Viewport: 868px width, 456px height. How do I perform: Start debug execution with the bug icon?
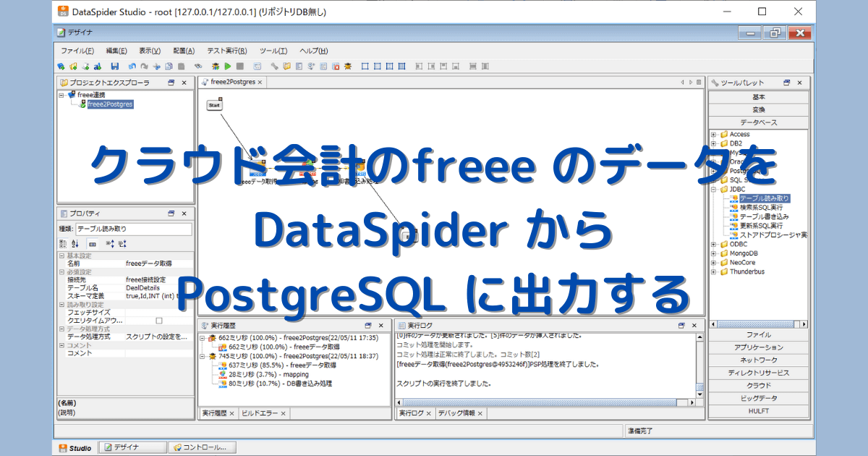(216, 66)
